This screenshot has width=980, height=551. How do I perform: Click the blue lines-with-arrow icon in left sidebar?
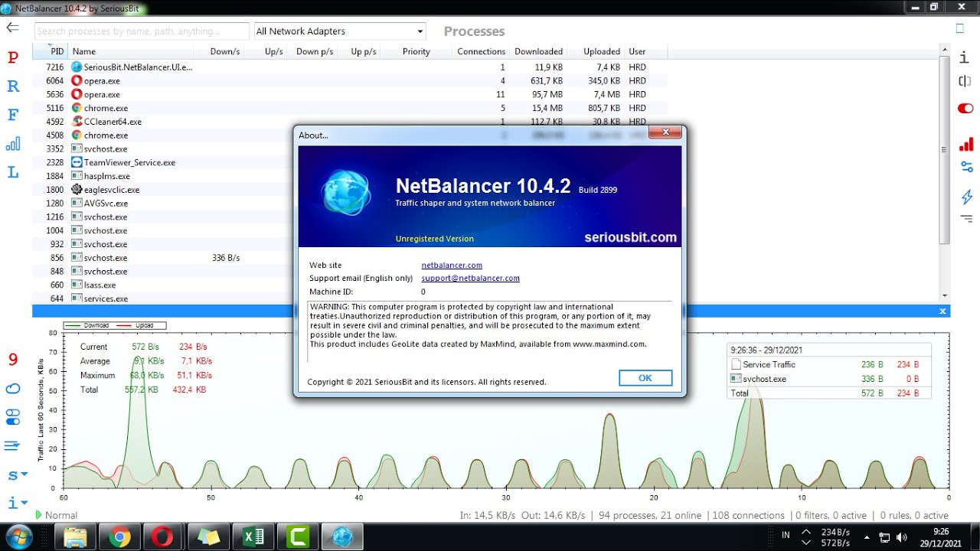click(12, 445)
